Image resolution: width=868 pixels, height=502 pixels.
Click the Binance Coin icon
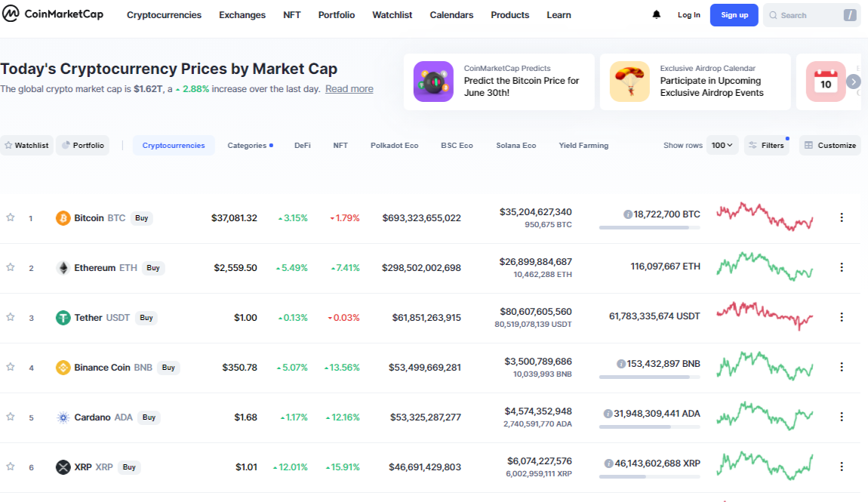pos(63,368)
